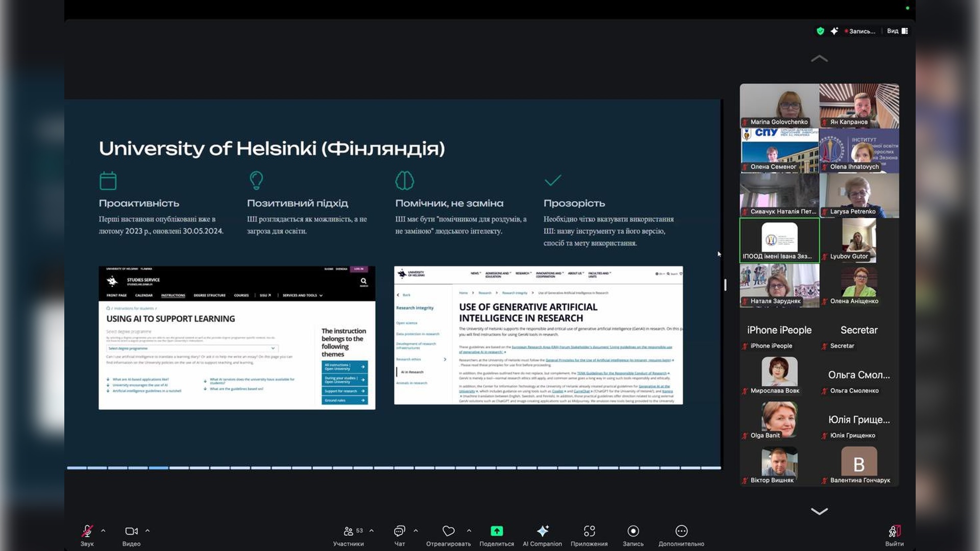Viewport: 980px width, 551px height.
Task: Open AI Companion
Action: (542, 535)
